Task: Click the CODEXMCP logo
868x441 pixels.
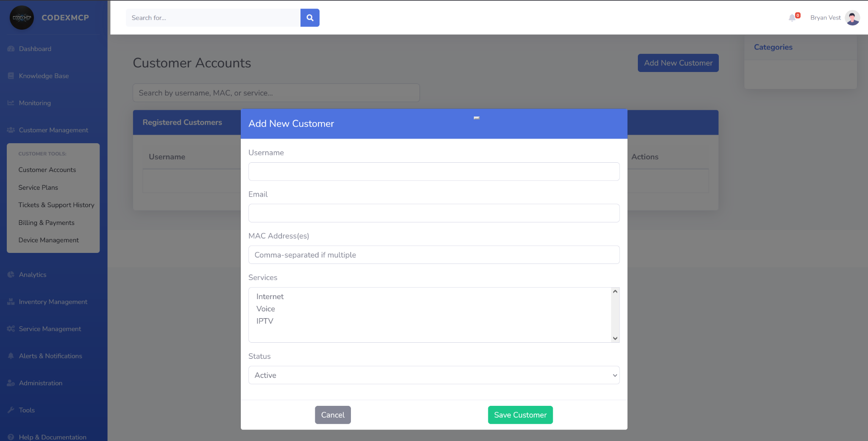Action: (x=21, y=18)
